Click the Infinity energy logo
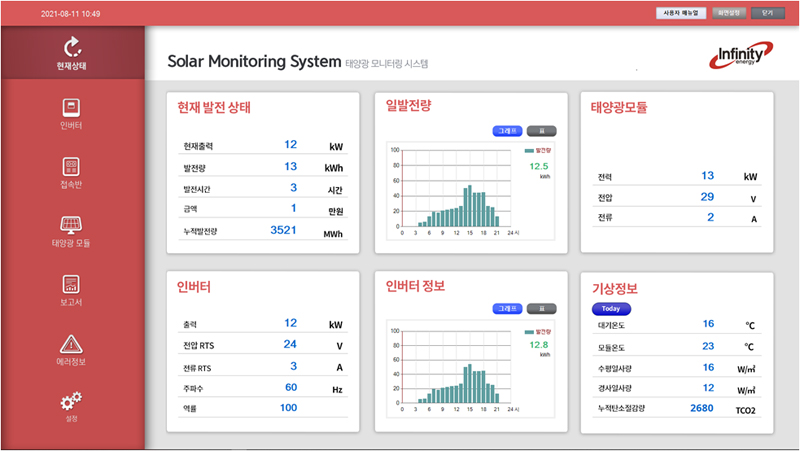This screenshot has height=451, width=800. click(741, 55)
